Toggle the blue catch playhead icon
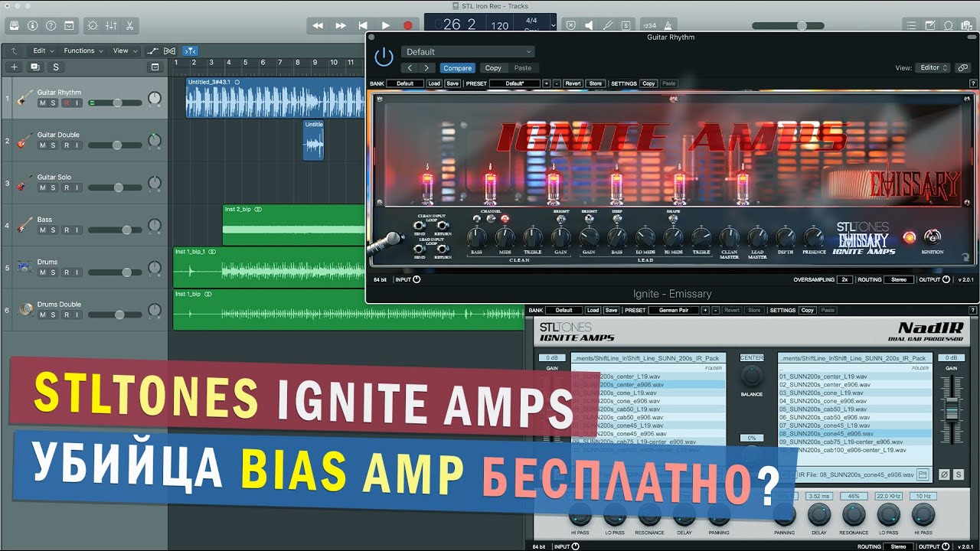The height and width of the screenshot is (551, 980). pos(191,51)
